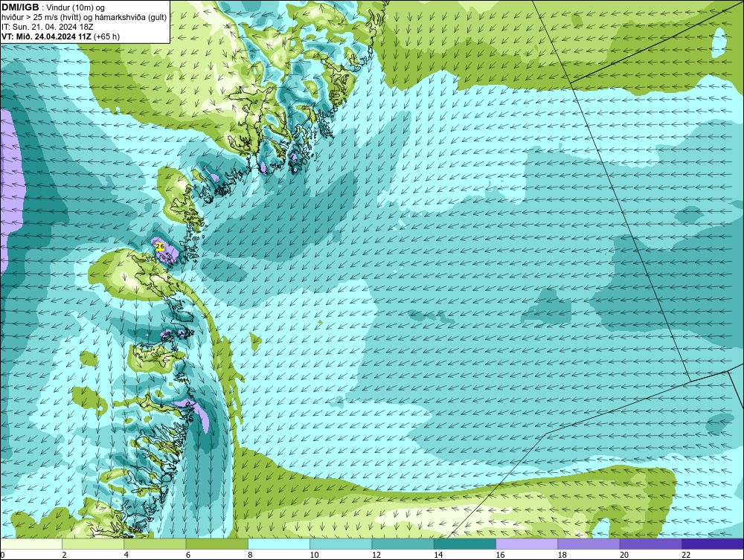744x560 pixels.
Task: Click the 'DMI/IGB' heading in the legend box
Action: point(20,7)
